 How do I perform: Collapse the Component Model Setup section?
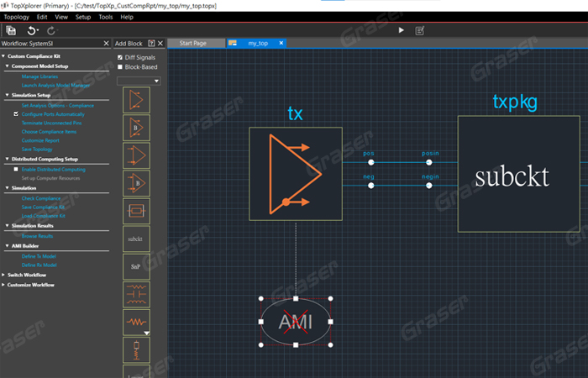[x=7, y=66]
